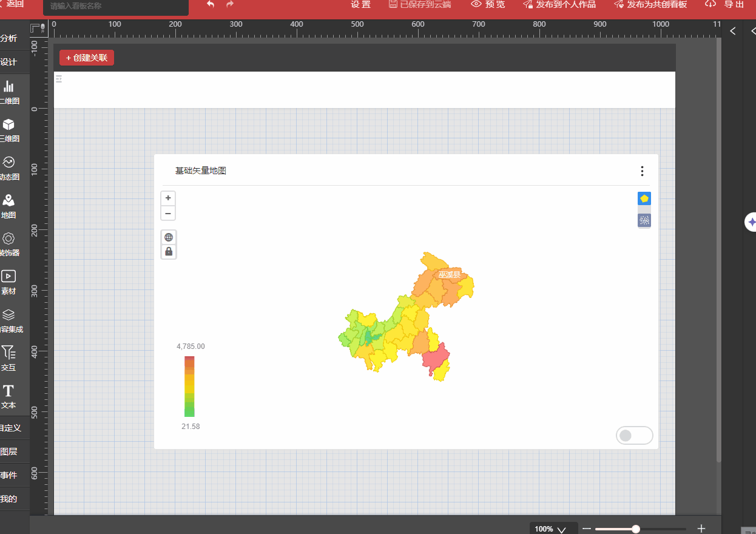Viewport: 756px width, 534px height.
Task: Click the undo arrow in top bar
Action: pos(211,4)
